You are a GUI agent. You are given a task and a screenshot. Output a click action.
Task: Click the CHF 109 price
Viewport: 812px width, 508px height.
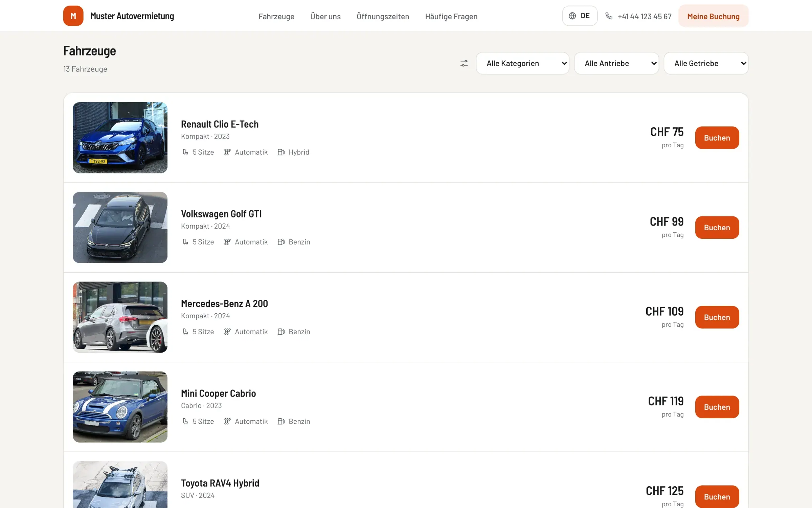click(x=664, y=311)
